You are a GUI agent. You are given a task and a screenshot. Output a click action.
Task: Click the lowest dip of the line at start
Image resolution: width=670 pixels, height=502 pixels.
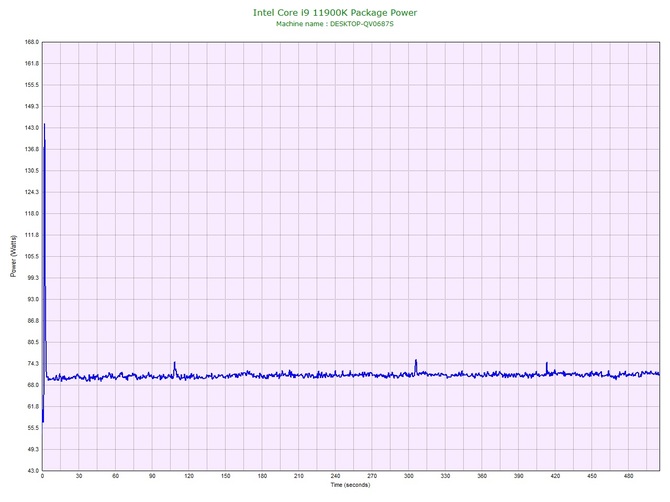pos(43,420)
